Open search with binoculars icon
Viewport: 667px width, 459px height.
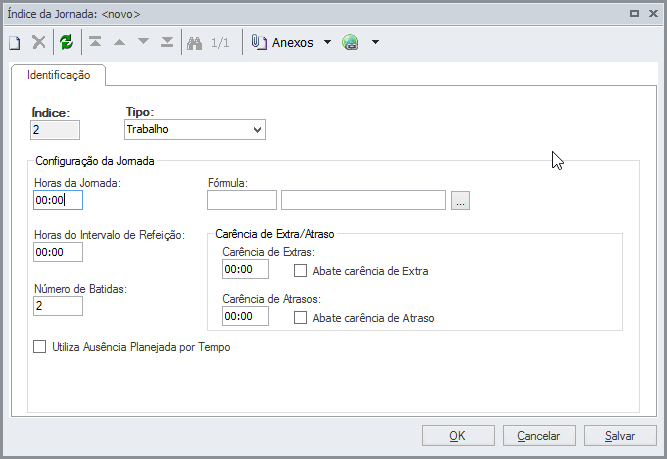(x=194, y=43)
